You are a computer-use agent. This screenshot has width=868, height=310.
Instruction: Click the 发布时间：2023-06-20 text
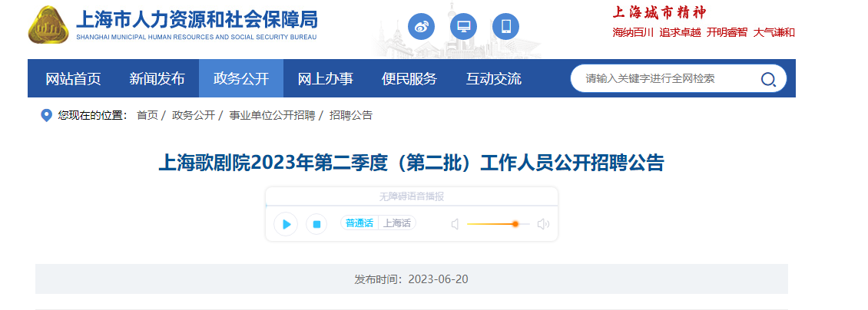pyautogui.click(x=411, y=279)
